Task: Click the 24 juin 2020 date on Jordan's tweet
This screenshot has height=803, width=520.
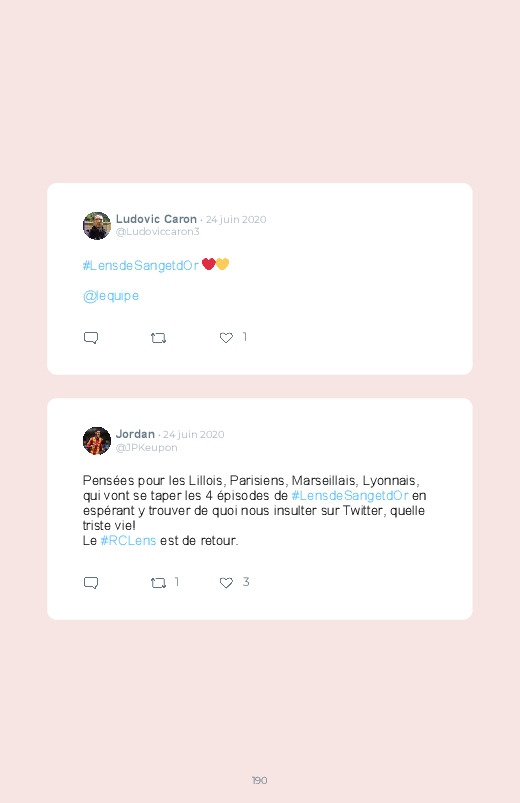Action: pyautogui.click(x=194, y=435)
